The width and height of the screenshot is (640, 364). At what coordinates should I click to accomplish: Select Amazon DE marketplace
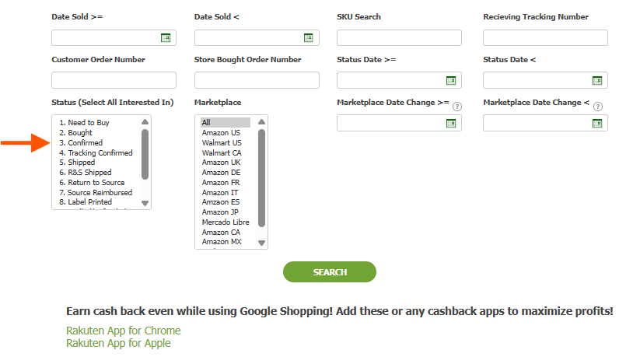coord(221,173)
